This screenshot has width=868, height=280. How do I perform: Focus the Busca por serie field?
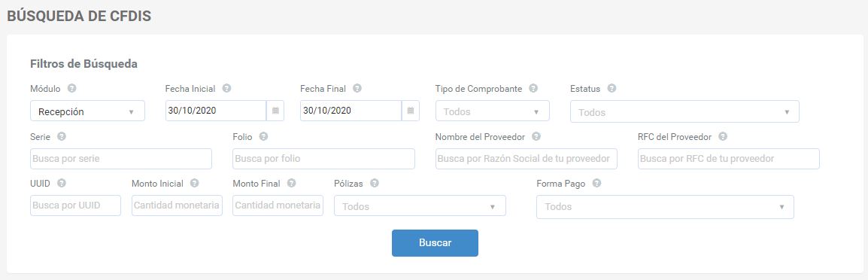(x=121, y=159)
